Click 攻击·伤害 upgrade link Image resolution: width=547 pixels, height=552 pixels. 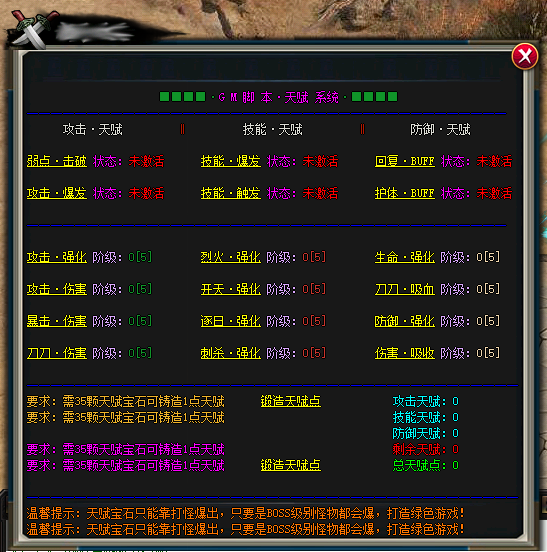pos(57,289)
